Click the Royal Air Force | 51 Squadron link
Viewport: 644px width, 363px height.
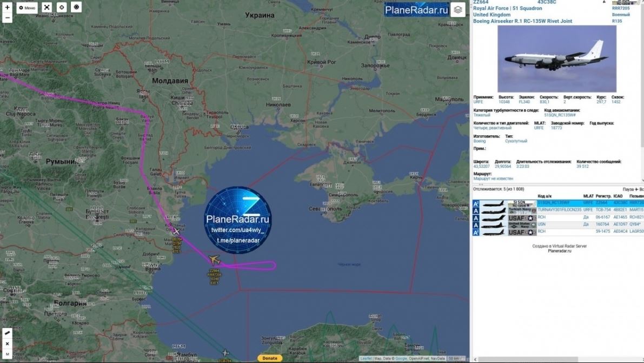click(x=507, y=8)
